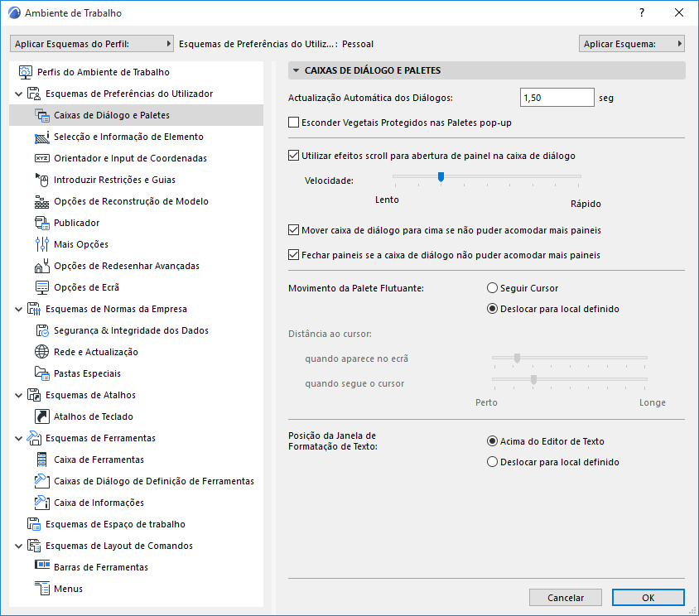Click the Rede e Actualização globe icon
Screen dimensions: 699x616
tap(42, 352)
